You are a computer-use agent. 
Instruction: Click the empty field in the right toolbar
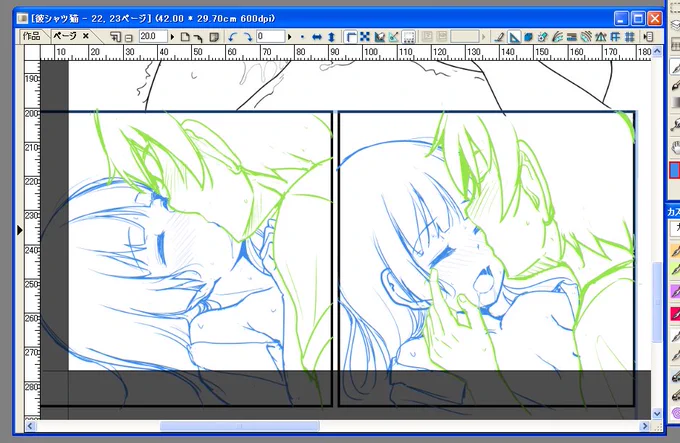tap(464, 36)
